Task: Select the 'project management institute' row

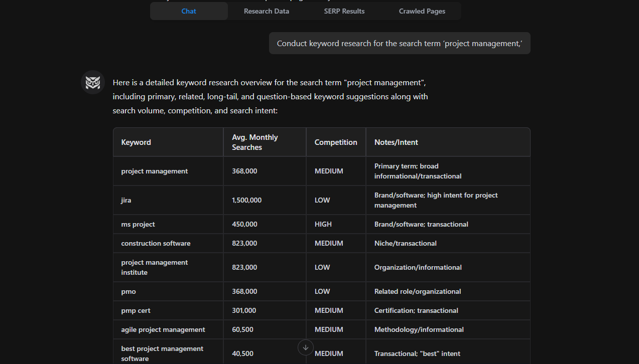Action: pyautogui.click(x=155, y=267)
